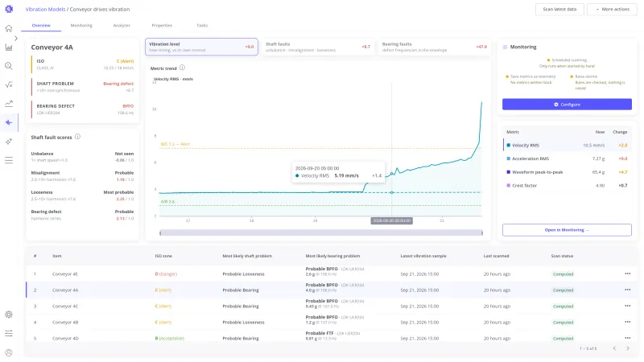Select the vibration waveform sidebar icon
The width and height of the screenshot is (644, 362).
[x=9, y=122]
